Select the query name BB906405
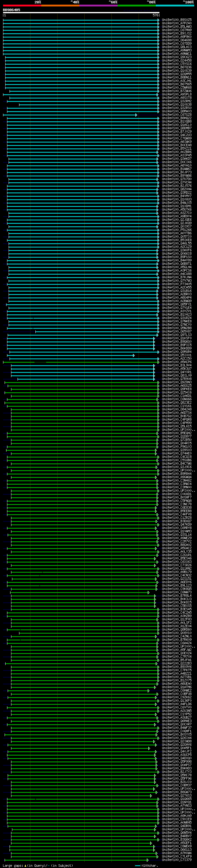The image size is (197, 868). (x=11, y=10)
